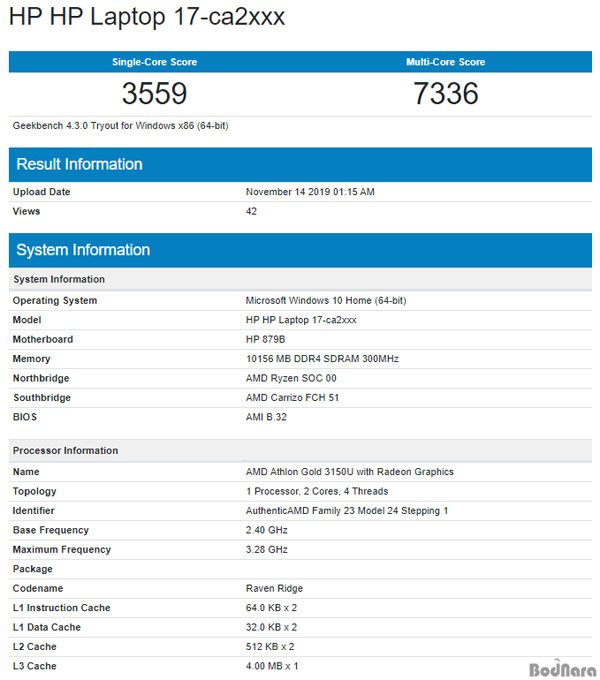Click the Multi-Core Score heading
600x680 pixels.
[445, 62]
